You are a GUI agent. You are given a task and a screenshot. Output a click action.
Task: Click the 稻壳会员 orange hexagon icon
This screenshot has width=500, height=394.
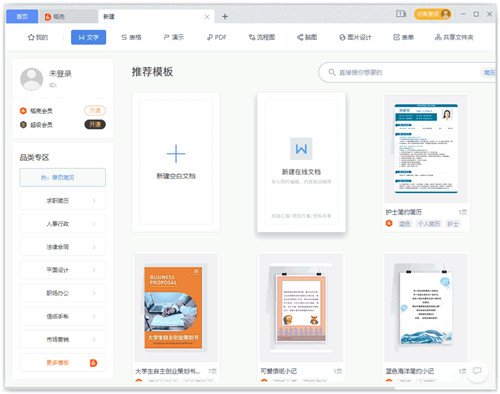point(23,111)
